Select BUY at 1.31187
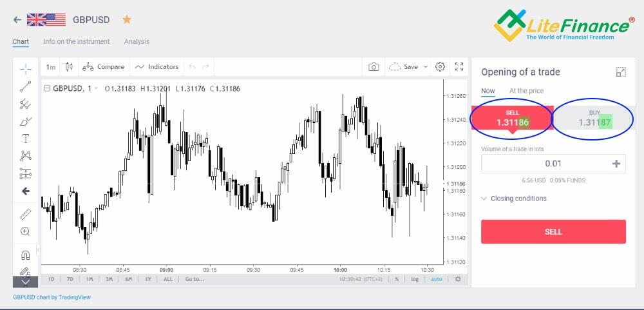Viewport: 644px width, 310px height. (x=594, y=117)
